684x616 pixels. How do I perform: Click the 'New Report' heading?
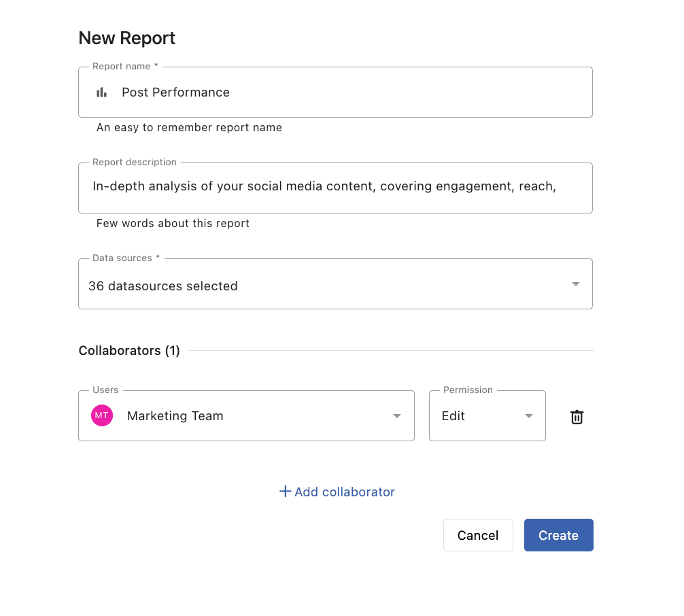[127, 38]
